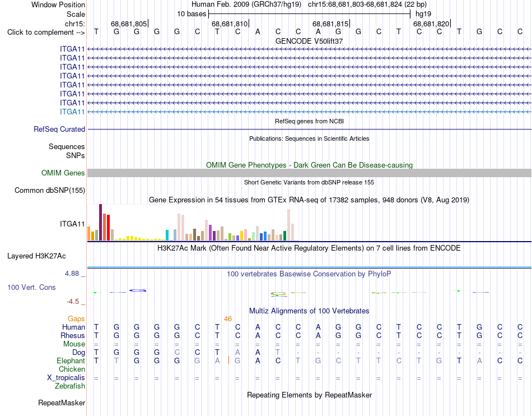The height and width of the screenshot is (416, 532).
Task: Click the 'RepeatMasker' track label
Action: click(x=62, y=403)
